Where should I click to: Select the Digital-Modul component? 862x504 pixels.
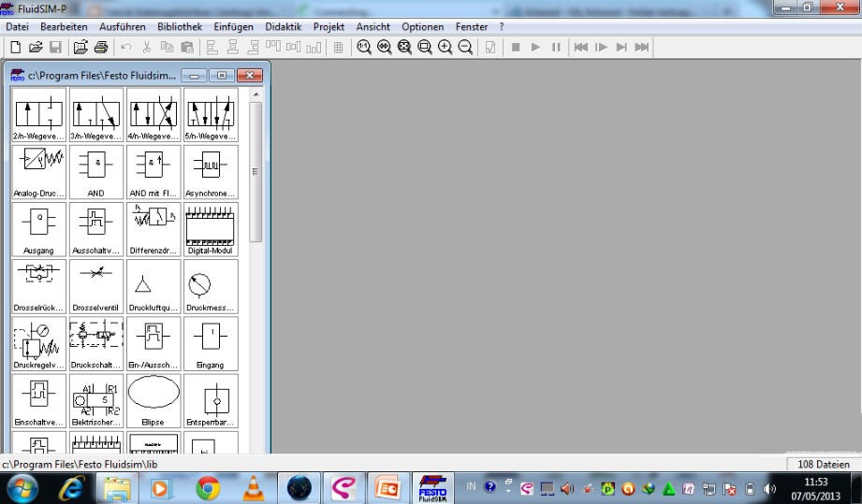point(211,229)
